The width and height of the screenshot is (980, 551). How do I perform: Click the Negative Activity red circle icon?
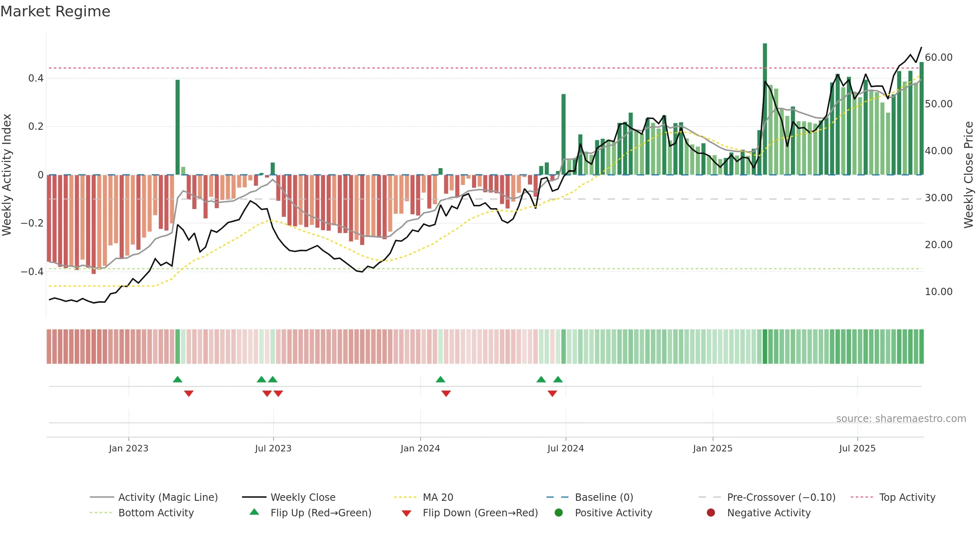[x=711, y=513]
